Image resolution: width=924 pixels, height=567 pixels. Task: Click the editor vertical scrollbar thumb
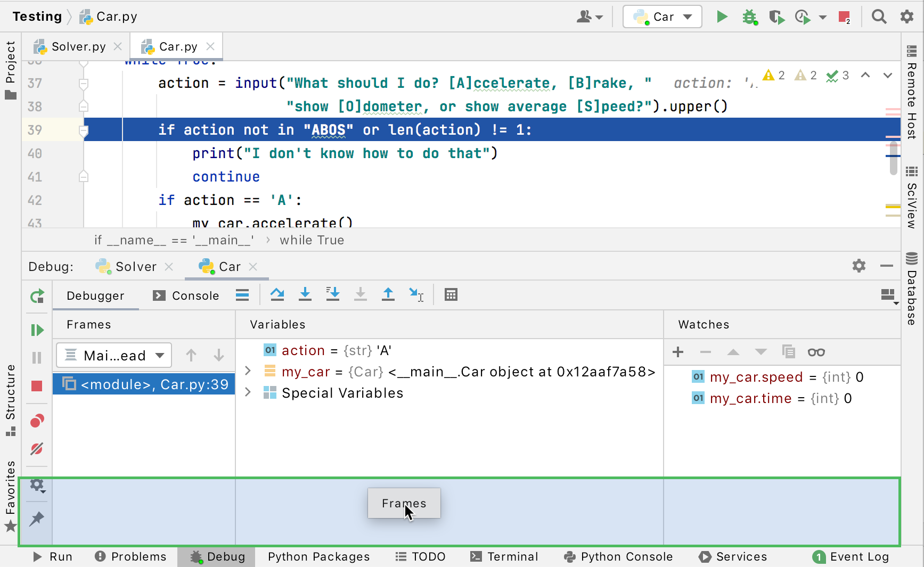[894, 157]
